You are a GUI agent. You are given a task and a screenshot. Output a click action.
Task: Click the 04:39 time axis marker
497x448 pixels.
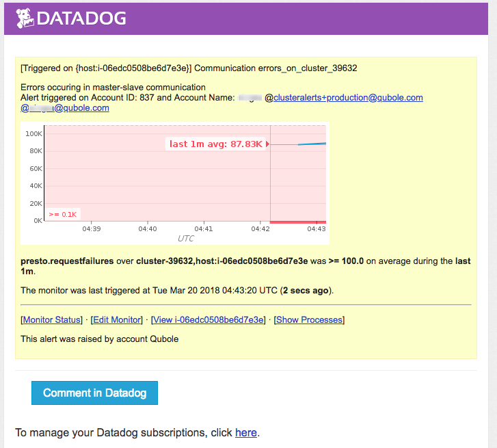pyautogui.click(x=92, y=228)
